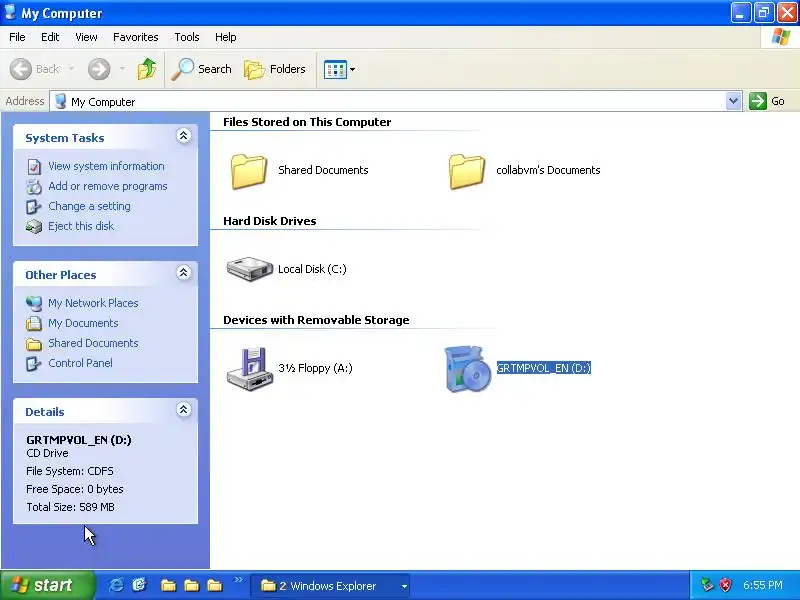Click the red security shield tray icon

[725, 585]
